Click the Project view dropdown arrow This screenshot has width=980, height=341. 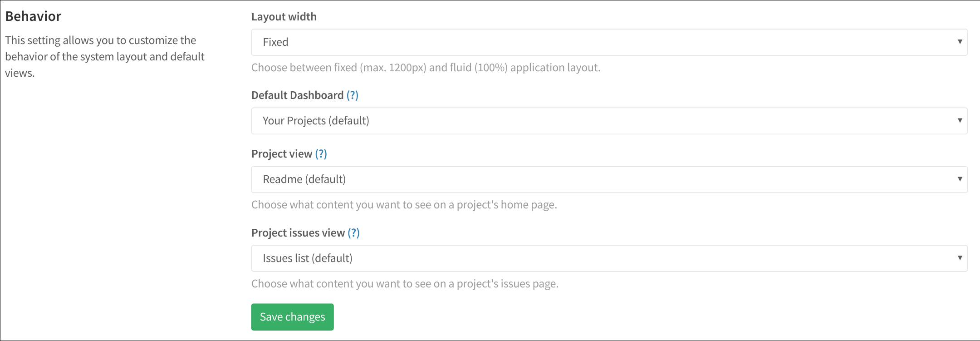960,179
